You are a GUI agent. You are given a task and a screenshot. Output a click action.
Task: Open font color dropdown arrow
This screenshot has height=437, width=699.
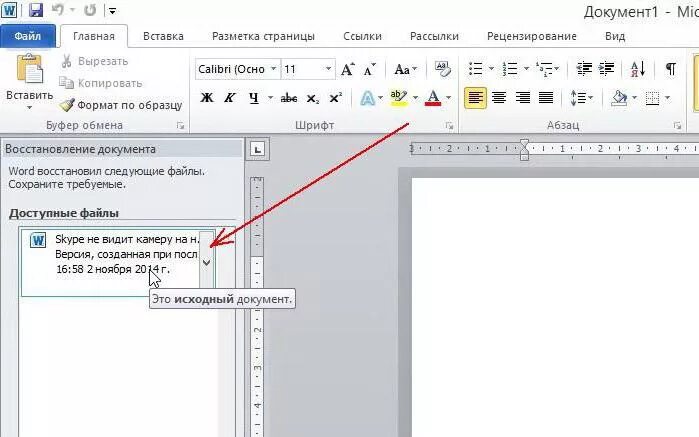point(448,98)
